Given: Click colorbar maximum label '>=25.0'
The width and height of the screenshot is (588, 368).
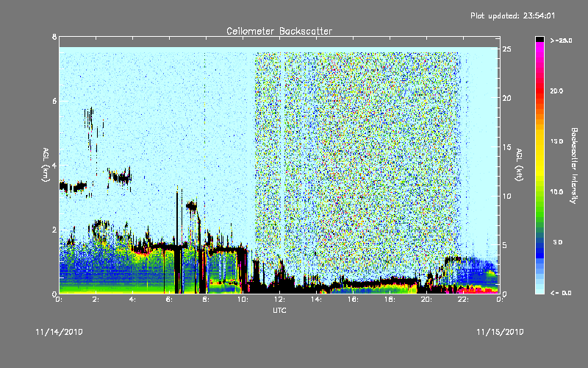Looking at the screenshot, I should [561, 40].
